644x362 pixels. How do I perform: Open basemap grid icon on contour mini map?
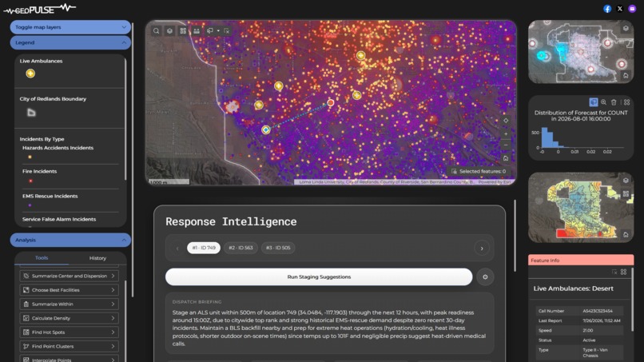coord(626,193)
